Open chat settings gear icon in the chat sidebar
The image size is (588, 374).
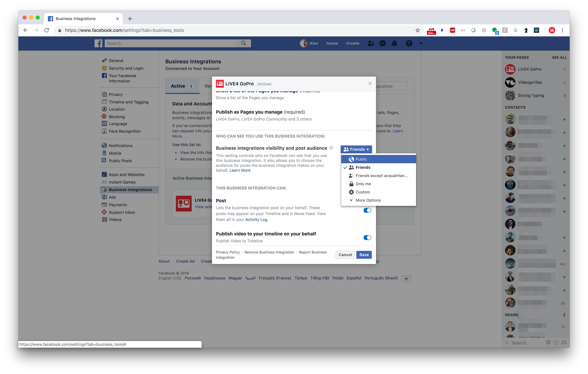[x=548, y=342]
